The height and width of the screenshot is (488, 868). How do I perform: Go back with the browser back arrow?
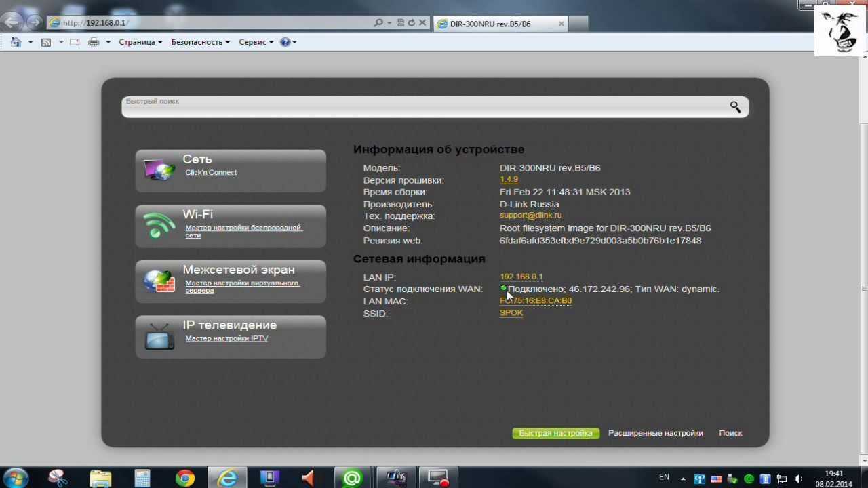(x=12, y=22)
